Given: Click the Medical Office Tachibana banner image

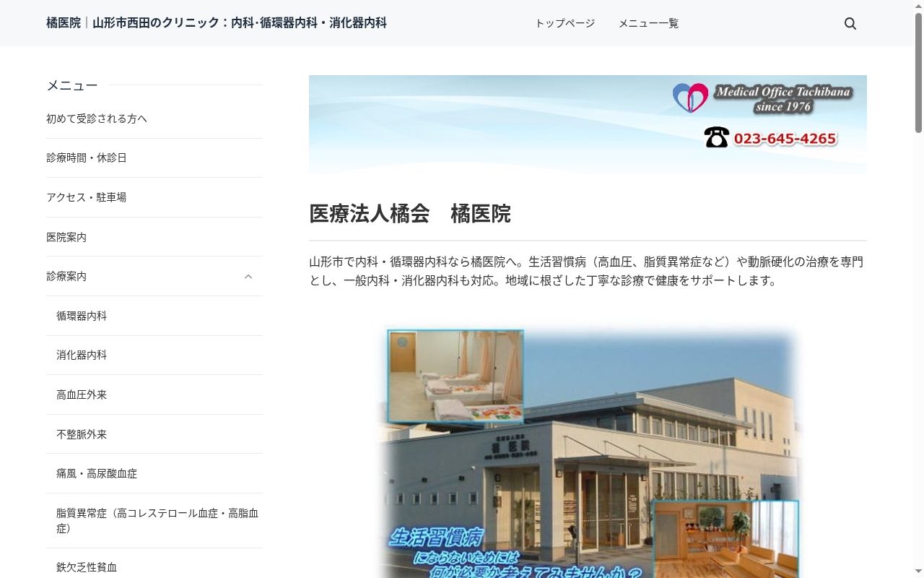Looking at the screenshot, I should (x=588, y=124).
